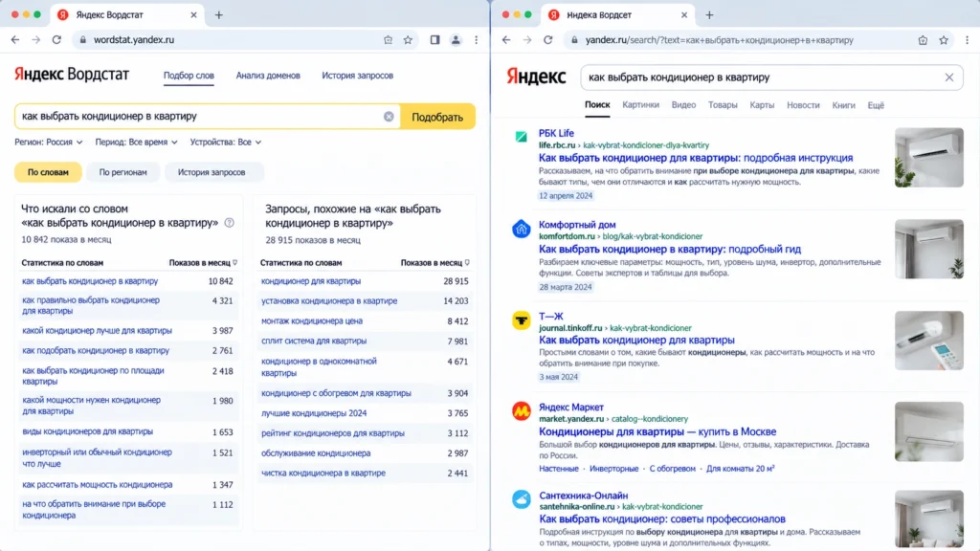
Task: Select the По словам toggle
Action: 48,172
